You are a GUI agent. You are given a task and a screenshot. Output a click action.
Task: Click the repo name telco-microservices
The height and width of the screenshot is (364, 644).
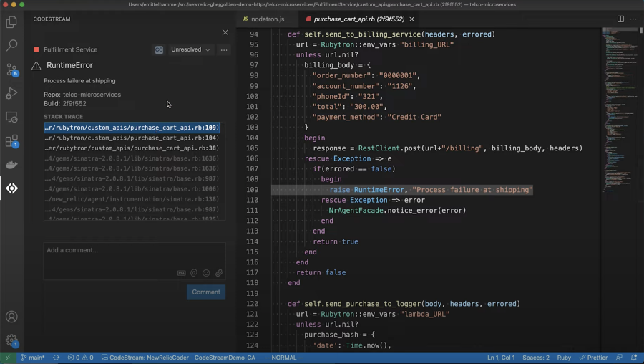[x=92, y=95]
